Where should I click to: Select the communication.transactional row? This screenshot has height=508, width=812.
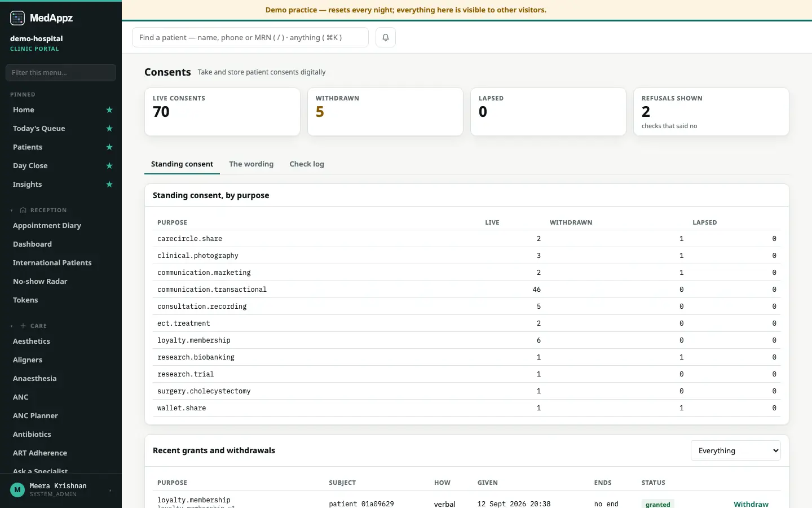pos(467,290)
